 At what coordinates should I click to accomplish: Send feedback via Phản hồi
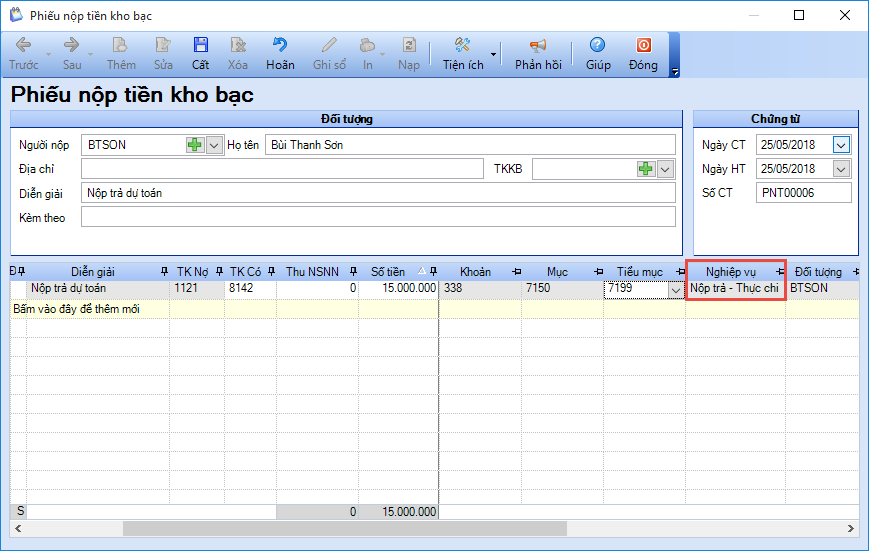click(538, 54)
